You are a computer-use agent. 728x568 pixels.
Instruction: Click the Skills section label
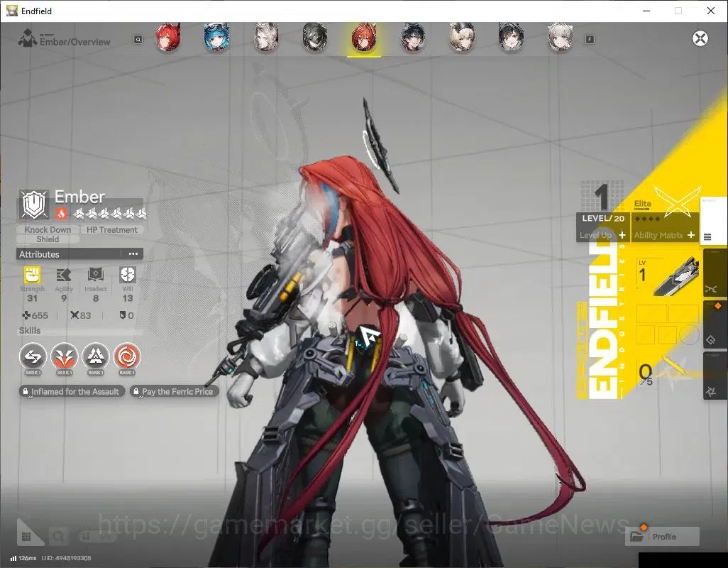[29, 331]
